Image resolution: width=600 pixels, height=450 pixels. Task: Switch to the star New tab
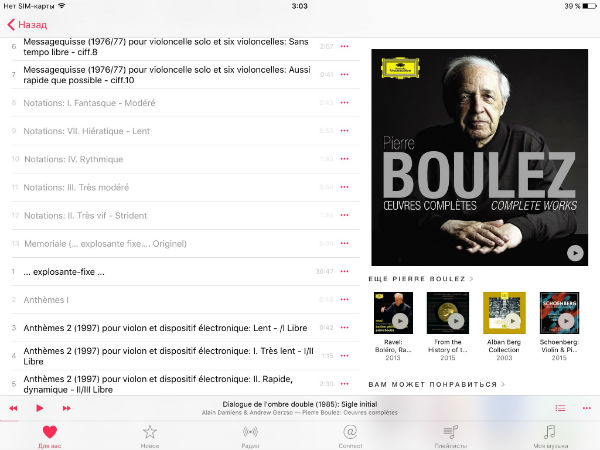(150, 436)
